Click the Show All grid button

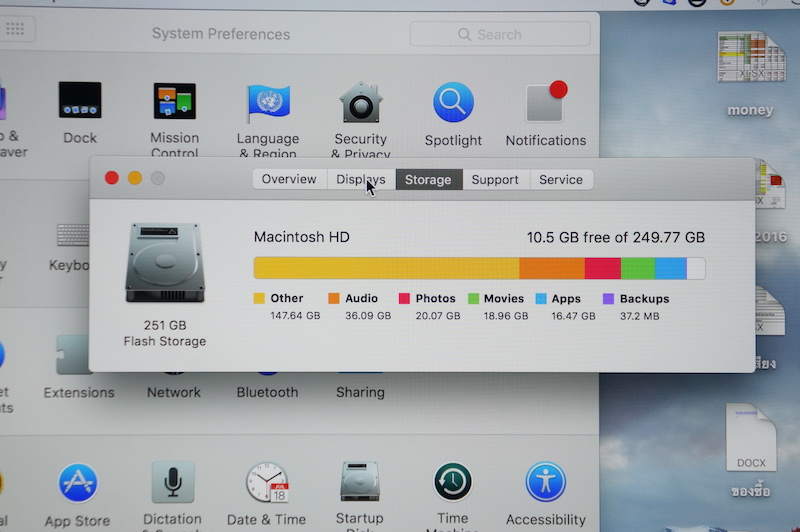15,29
